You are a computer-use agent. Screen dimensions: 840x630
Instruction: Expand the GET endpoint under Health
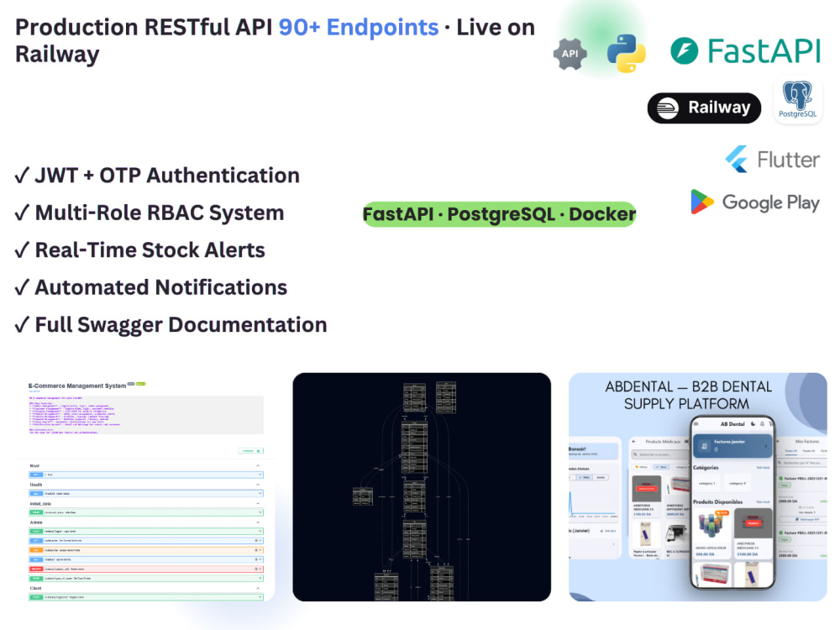point(146,493)
